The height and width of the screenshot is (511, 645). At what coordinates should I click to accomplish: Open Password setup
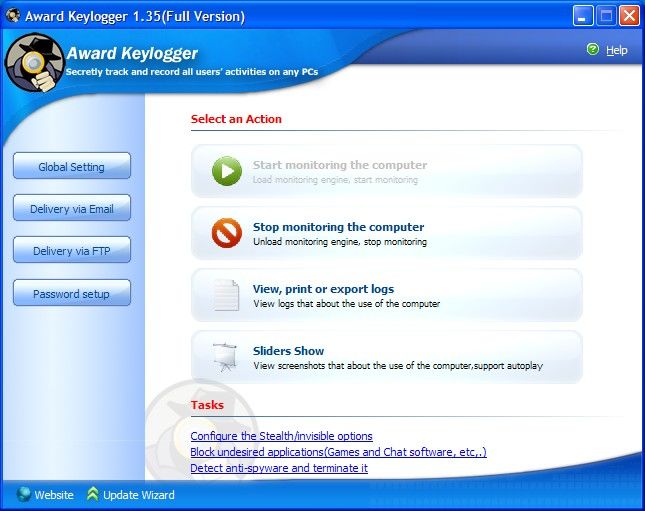72,293
